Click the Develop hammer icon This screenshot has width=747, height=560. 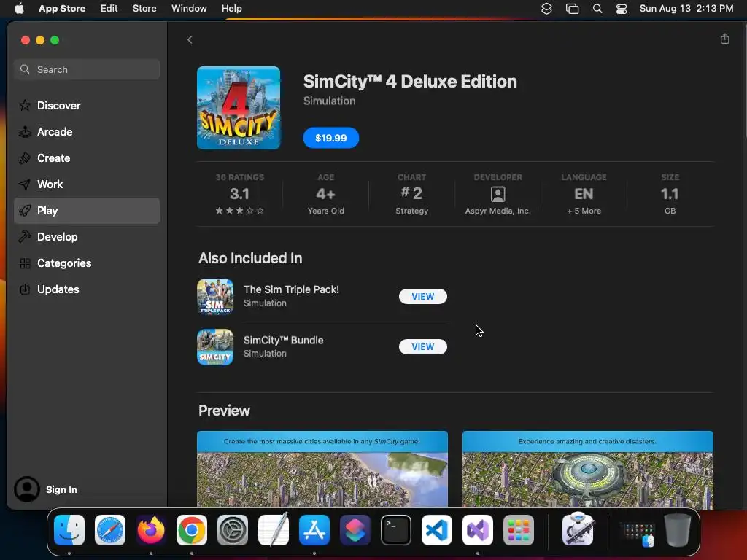pyautogui.click(x=25, y=237)
